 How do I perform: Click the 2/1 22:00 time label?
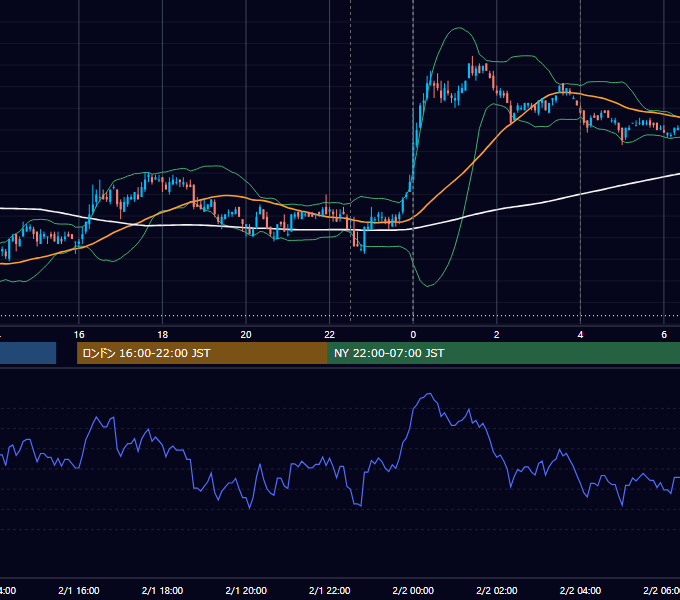(x=330, y=590)
